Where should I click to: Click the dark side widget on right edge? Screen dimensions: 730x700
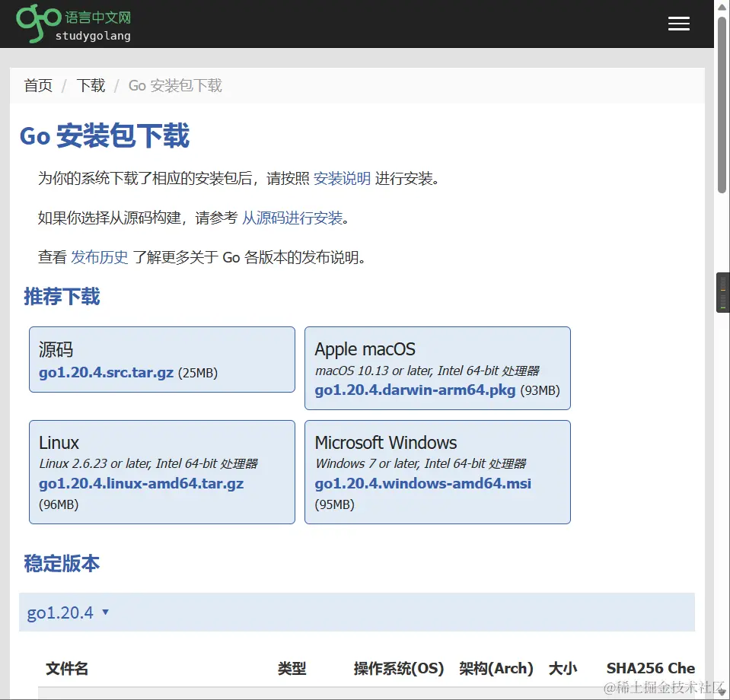(722, 292)
